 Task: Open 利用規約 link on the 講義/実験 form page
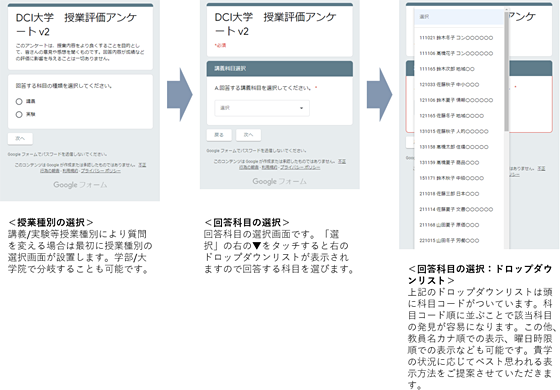(x=70, y=171)
